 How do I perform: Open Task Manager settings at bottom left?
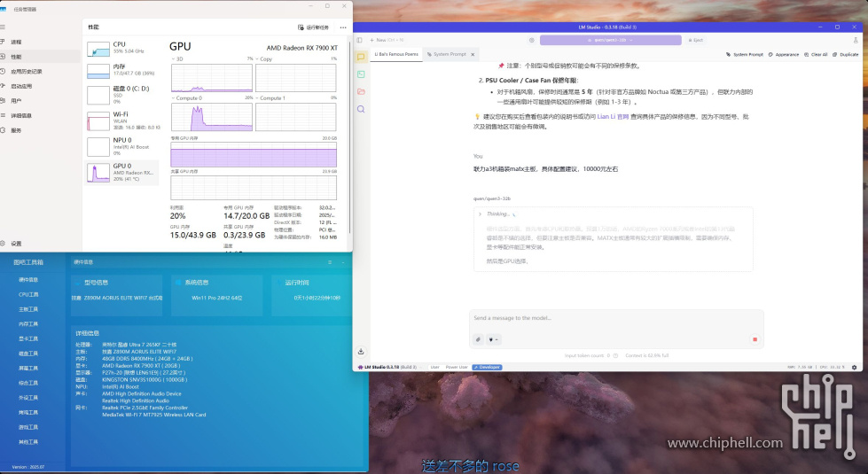12,244
